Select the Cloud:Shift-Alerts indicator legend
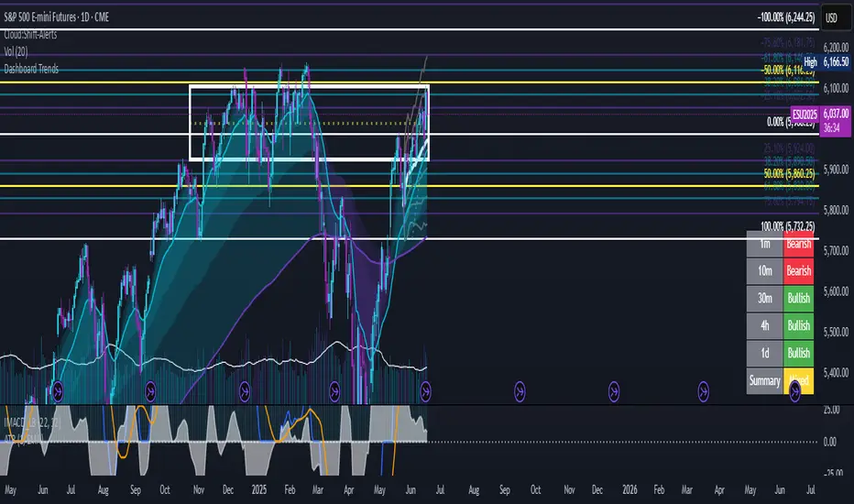The height and width of the screenshot is (504, 854). coord(30,35)
